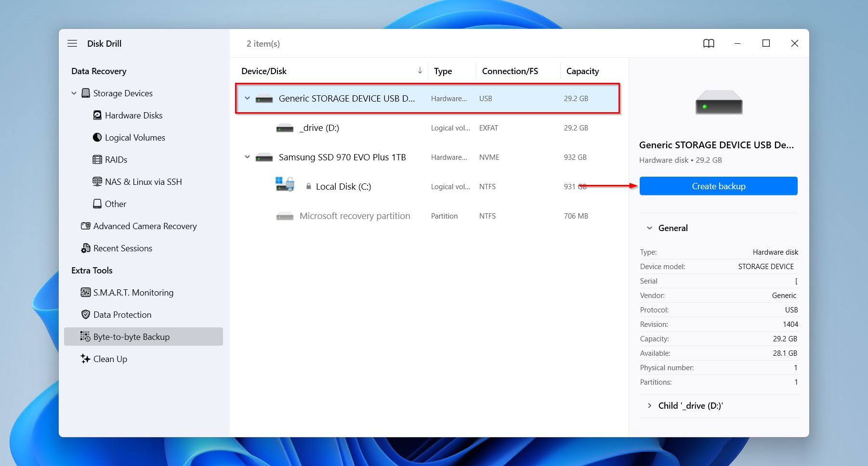Toggle Device/Disk column sort order
868x466 pixels.
pyautogui.click(x=419, y=71)
